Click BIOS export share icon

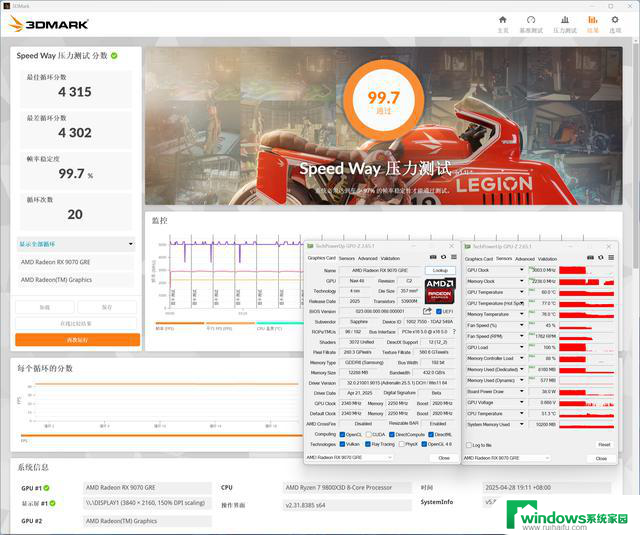click(x=427, y=311)
